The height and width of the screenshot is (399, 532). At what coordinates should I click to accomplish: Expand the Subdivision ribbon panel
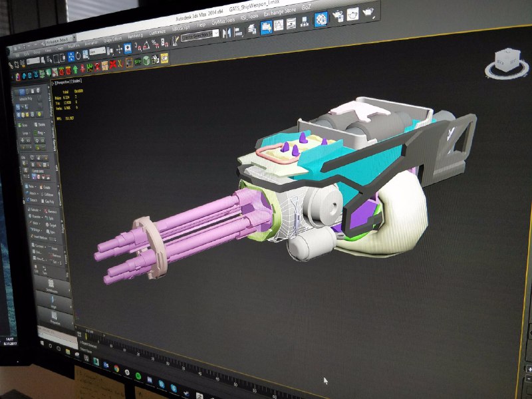coord(52,286)
